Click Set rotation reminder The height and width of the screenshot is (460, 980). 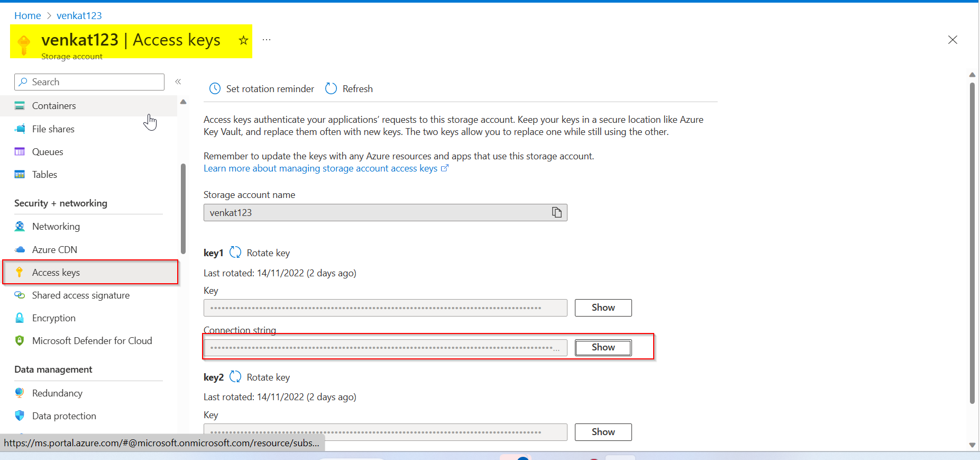262,89
